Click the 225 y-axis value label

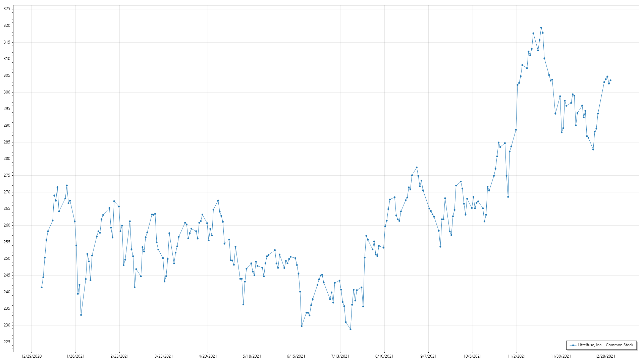7,342
